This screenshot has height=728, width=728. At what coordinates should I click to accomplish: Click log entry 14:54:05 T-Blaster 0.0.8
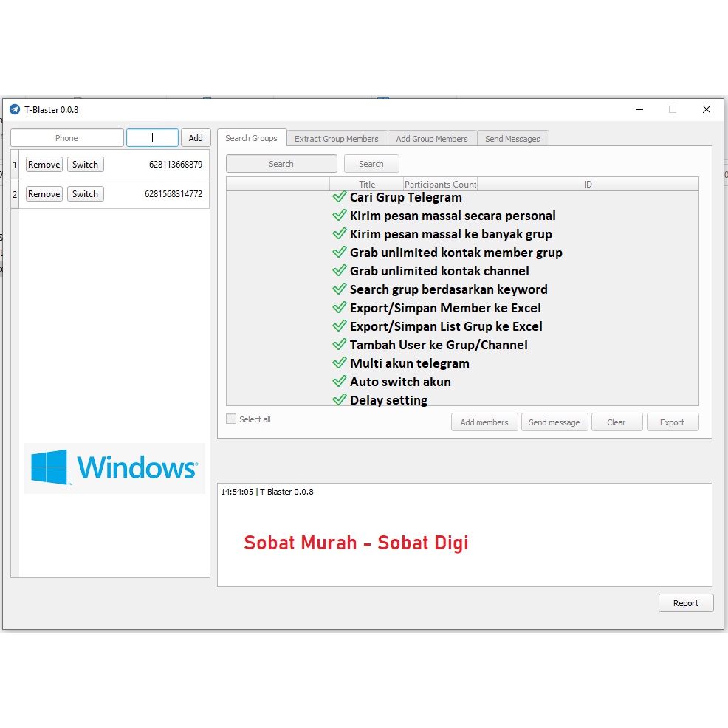(267, 492)
